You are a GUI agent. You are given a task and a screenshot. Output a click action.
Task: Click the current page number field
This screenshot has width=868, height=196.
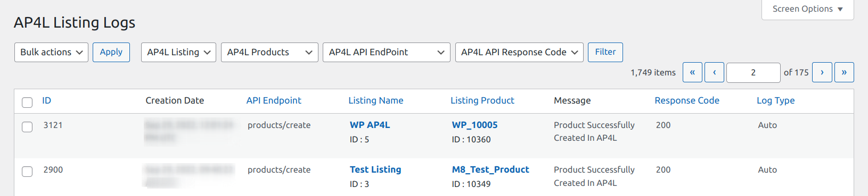click(x=754, y=72)
